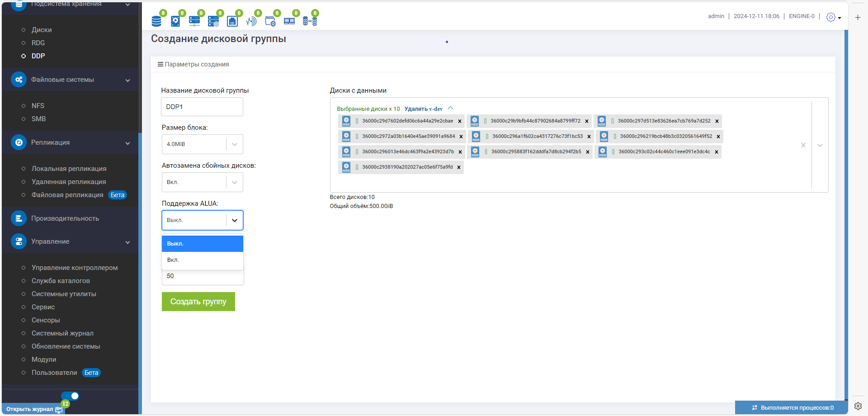Remove disk 36000c29d7602defd06c6a44a29e2cbae from selection
Screen dimensions: 868x416
coord(460,121)
